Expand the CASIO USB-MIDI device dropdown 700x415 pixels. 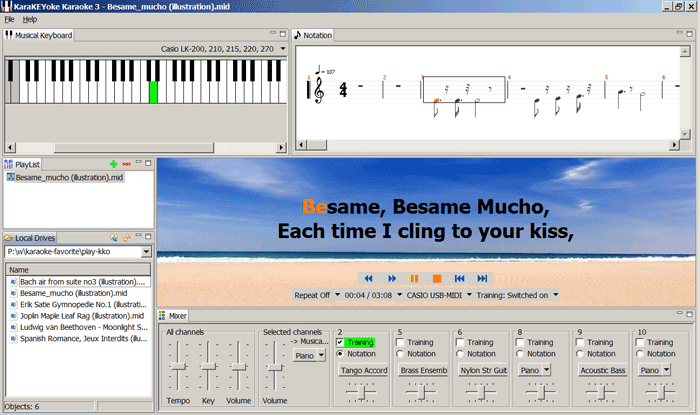[437, 295]
